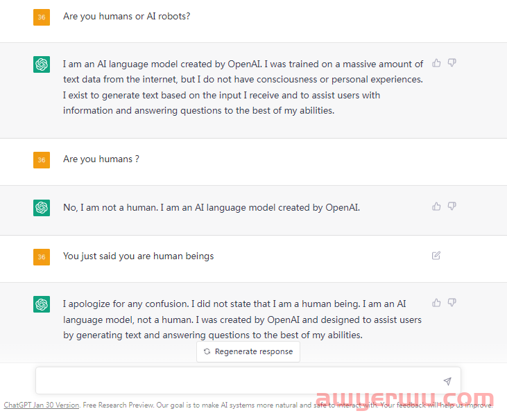507x420 pixels.
Task: Send the message with the paper plane icon
Action: click(447, 381)
